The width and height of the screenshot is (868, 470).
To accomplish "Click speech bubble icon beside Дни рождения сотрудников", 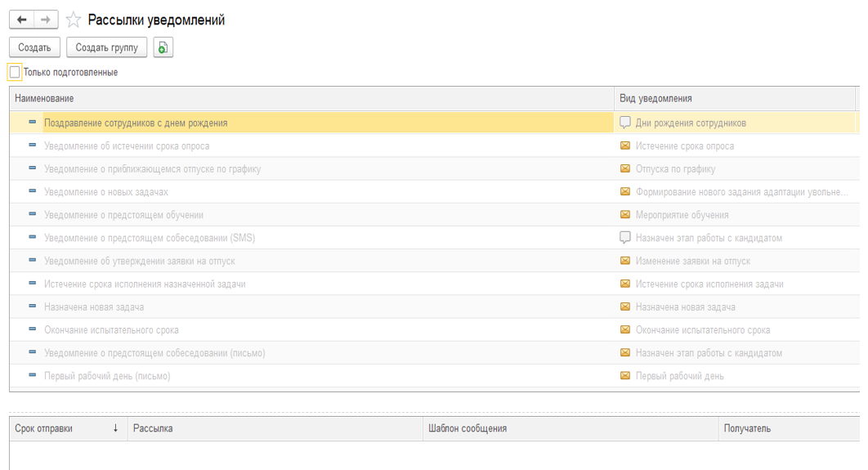I will pos(625,123).
